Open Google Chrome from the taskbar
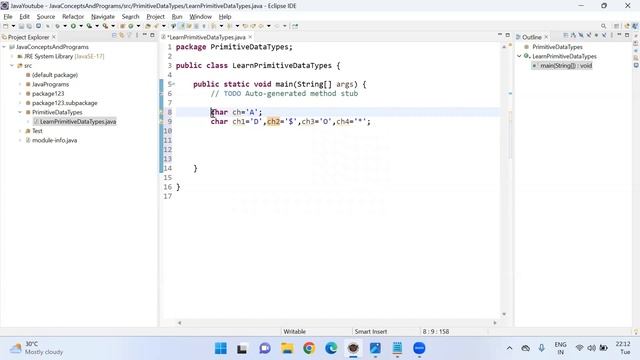Image resolution: width=640 pixels, height=360 pixels. [x=309, y=348]
